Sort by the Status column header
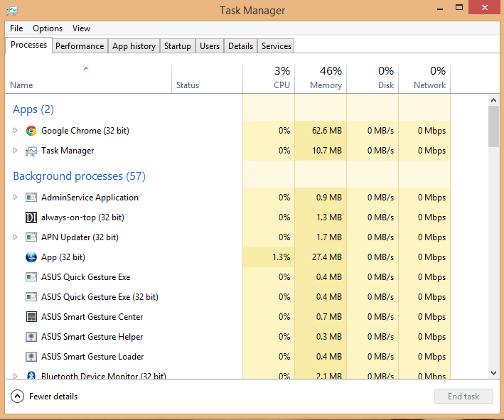The image size is (504, 420). point(208,79)
